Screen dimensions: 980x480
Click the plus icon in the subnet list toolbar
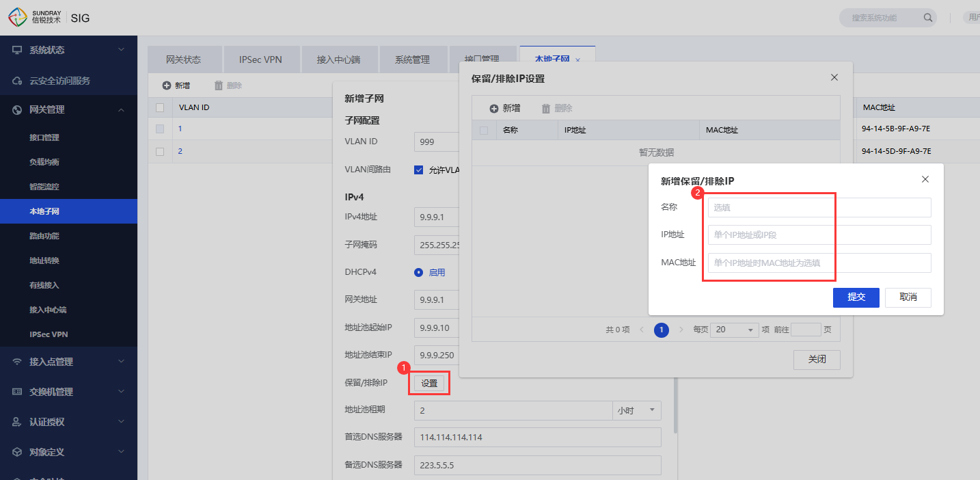(166, 85)
